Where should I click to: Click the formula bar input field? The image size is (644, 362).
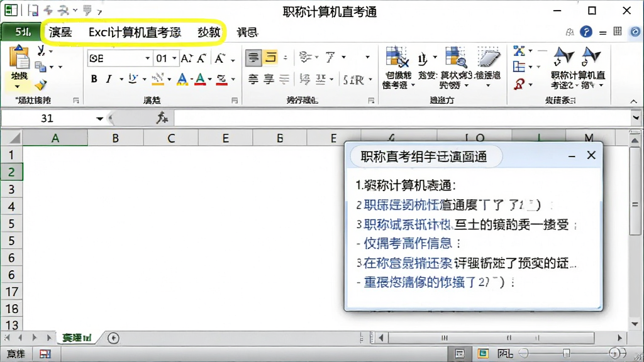point(402,118)
